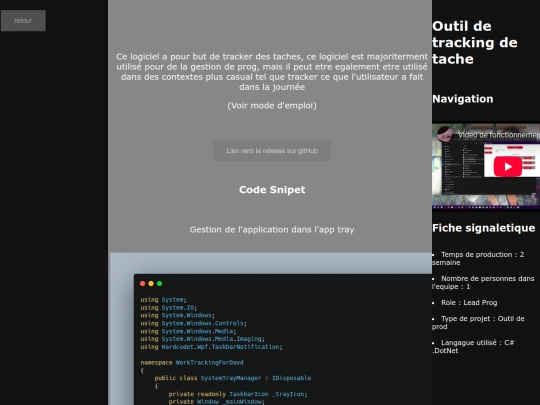The height and width of the screenshot is (405, 540).
Task: Click the 'public class SystemTrayManager' line
Action: [233, 378]
